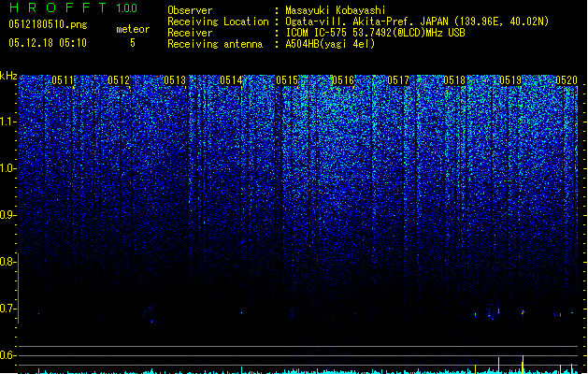Click the 1.0 kHz axis tick label

click(x=7, y=168)
